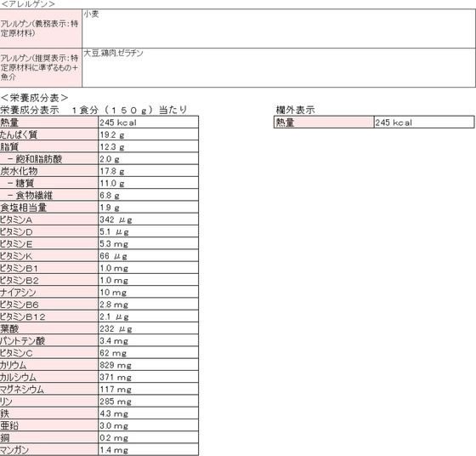Select the 葉酸 row label
Image resolution: width=476 pixels, height=456 pixels.
click(x=49, y=328)
